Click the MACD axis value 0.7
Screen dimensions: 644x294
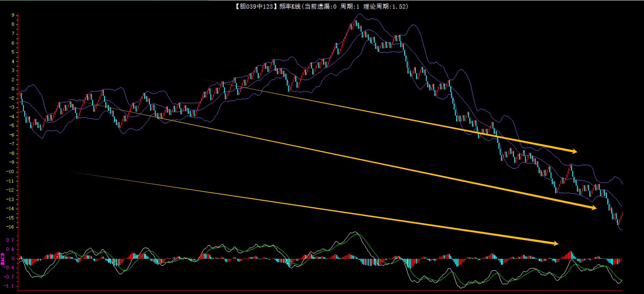(x=10, y=240)
